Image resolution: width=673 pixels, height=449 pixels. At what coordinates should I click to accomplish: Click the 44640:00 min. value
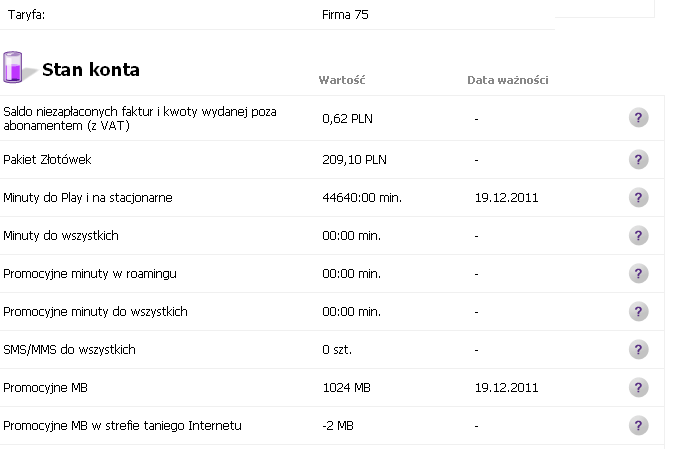click(362, 197)
